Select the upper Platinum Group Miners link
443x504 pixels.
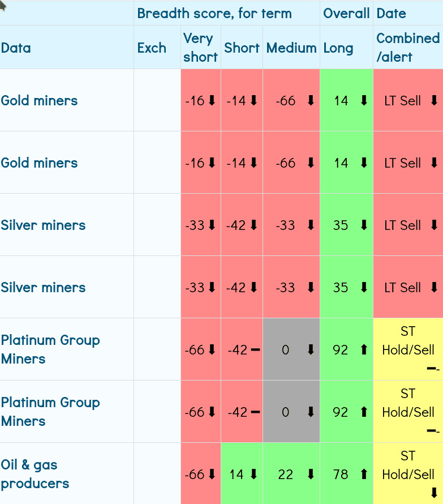tap(50, 349)
